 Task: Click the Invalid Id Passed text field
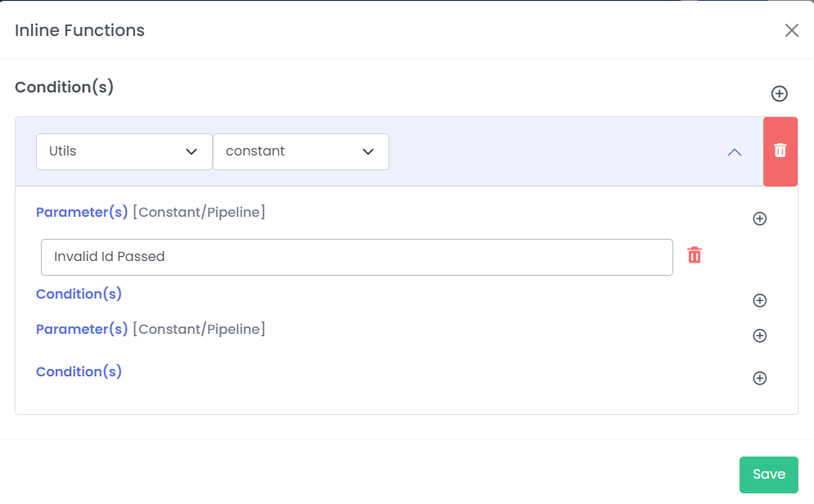click(358, 257)
